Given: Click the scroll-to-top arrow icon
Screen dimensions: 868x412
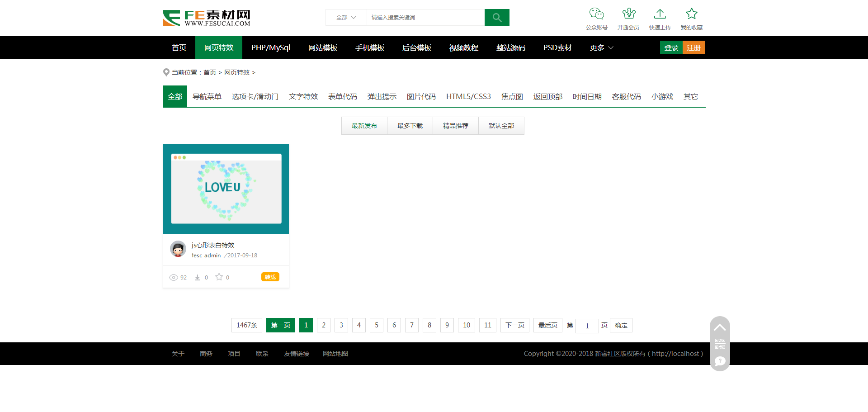Looking at the screenshot, I should pyautogui.click(x=720, y=327).
